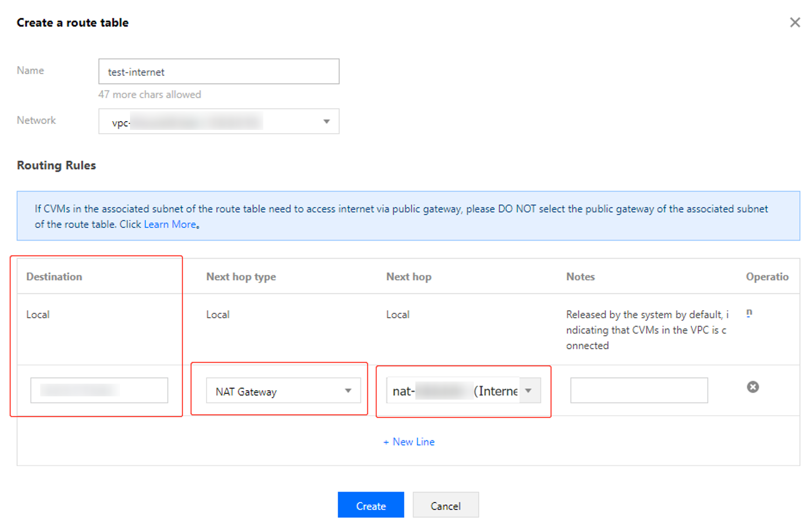Open the Network VPC dropdown

pos(219,122)
